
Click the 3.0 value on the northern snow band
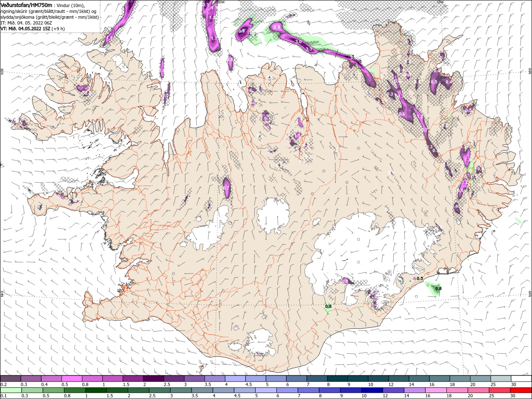pos(298,42)
